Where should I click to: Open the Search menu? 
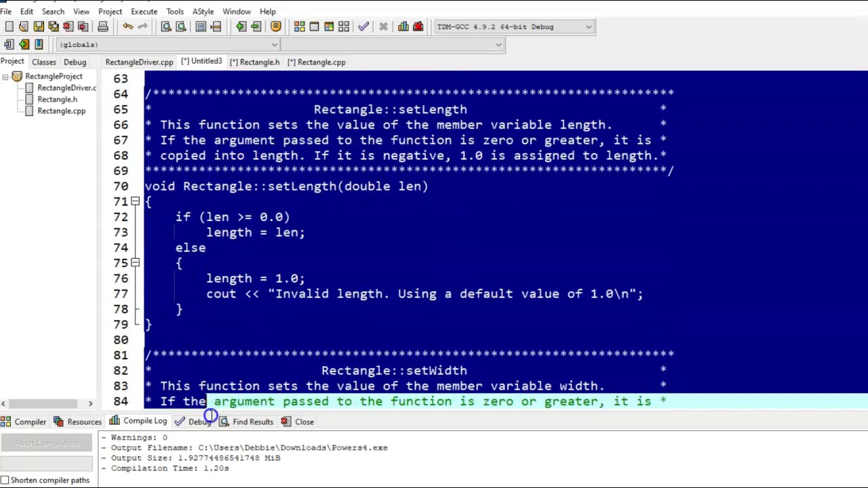[53, 12]
